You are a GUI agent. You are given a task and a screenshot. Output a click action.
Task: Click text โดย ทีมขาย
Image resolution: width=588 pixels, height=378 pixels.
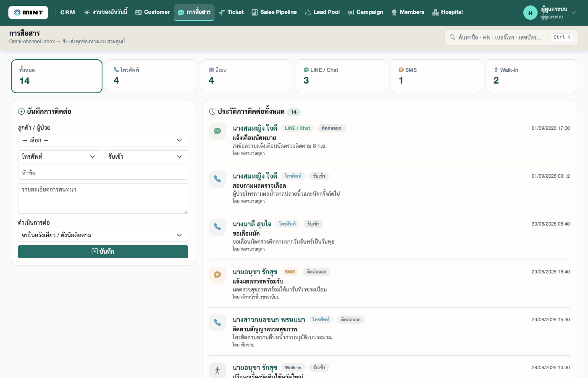244,345
